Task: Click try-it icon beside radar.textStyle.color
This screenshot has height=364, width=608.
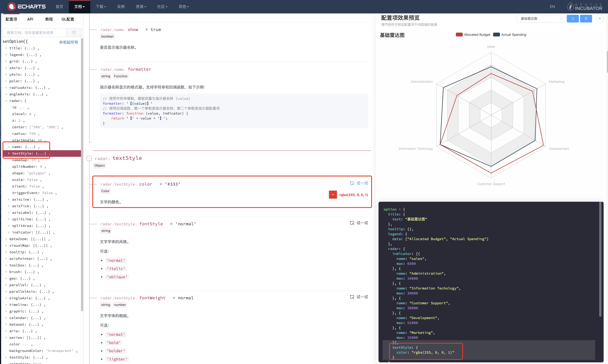Action: pos(352,183)
